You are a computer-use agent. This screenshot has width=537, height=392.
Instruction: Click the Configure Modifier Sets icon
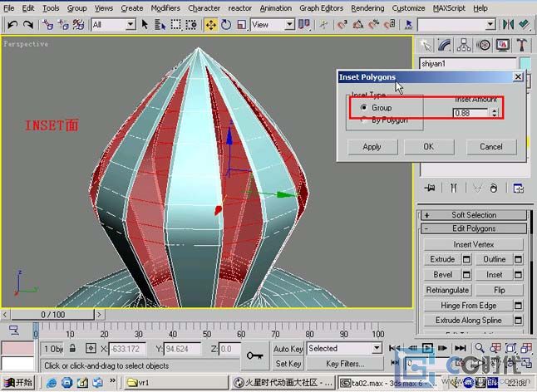pos(518,188)
